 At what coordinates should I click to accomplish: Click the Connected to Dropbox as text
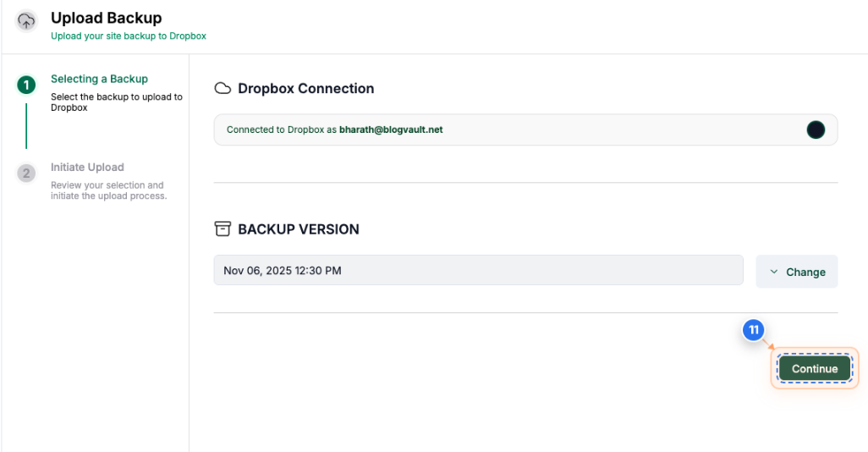281,130
